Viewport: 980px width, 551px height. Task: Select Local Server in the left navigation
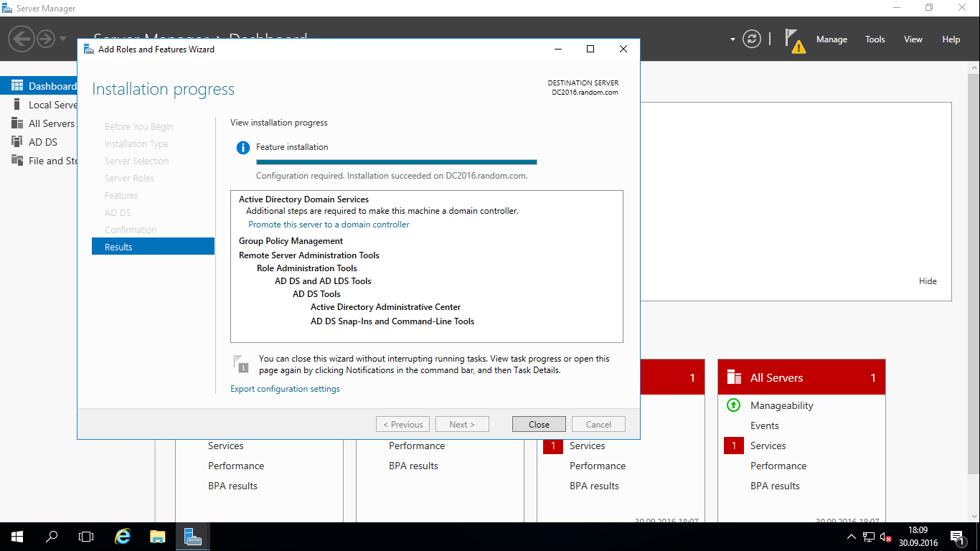39,105
